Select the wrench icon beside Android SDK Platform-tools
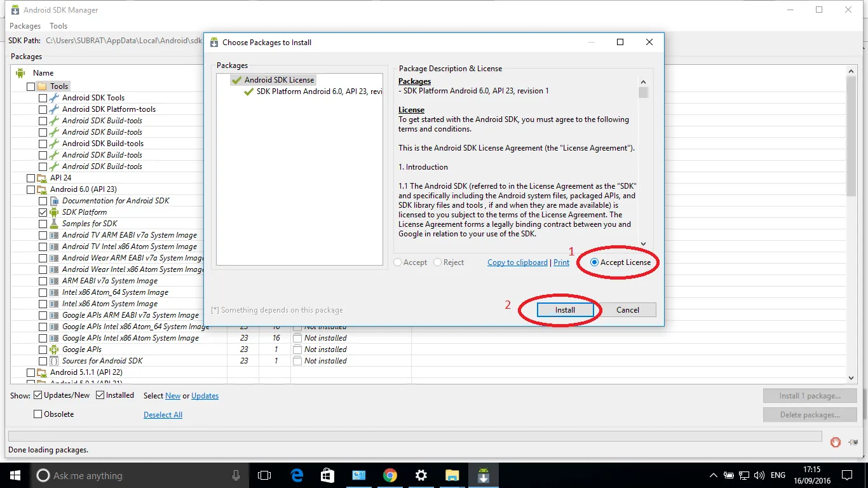 coord(54,109)
